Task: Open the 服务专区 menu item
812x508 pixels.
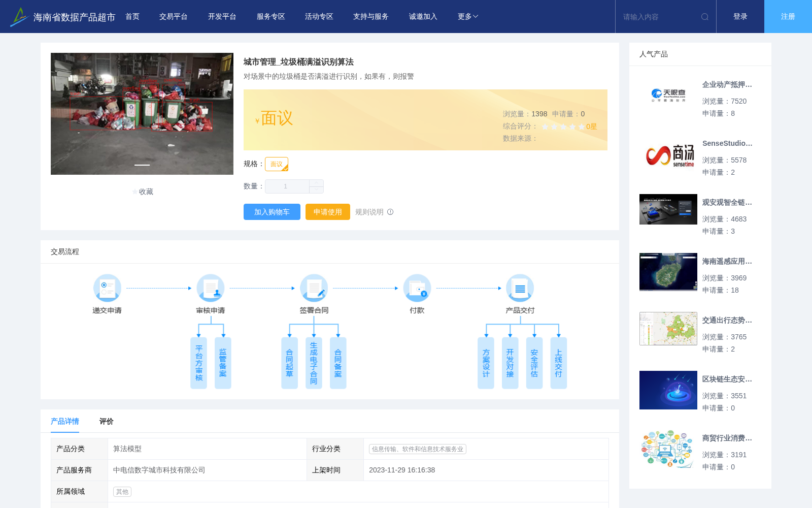Action: tap(271, 17)
